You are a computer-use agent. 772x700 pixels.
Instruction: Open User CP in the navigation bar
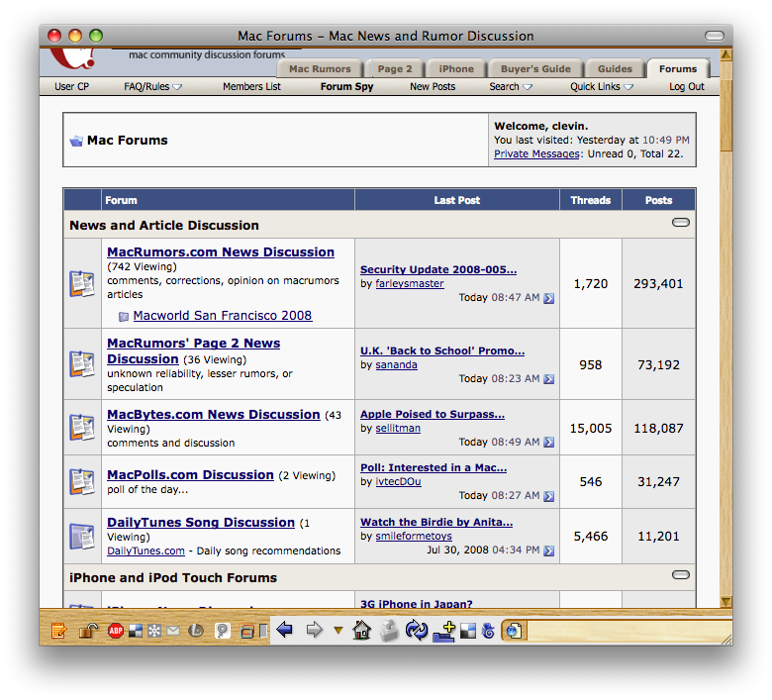click(72, 87)
